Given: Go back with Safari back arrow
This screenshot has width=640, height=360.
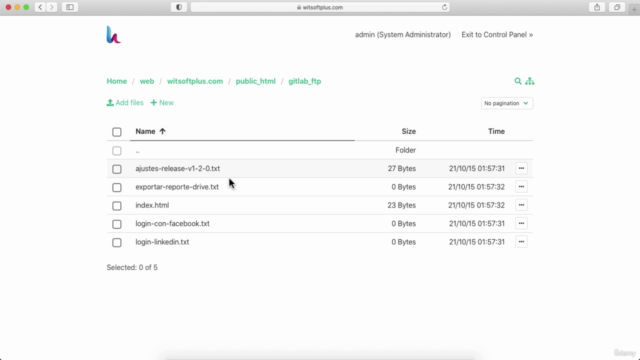Looking at the screenshot, I should pyautogui.click(x=40, y=7).
